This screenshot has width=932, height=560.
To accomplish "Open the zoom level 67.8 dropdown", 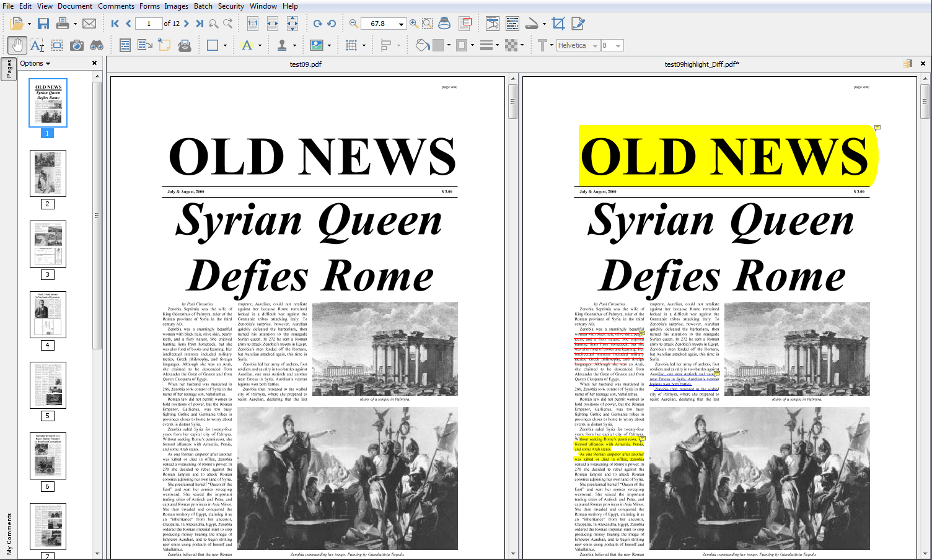I will tap(401, 24).
